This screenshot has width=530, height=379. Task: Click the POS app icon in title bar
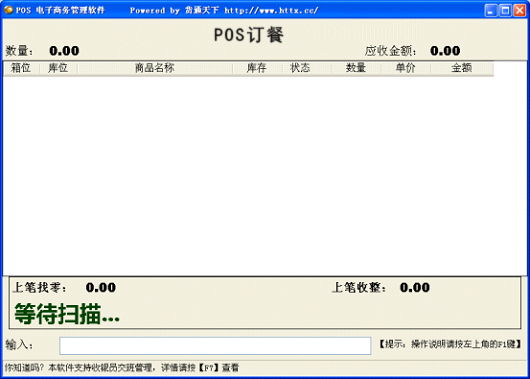[8, 10]
